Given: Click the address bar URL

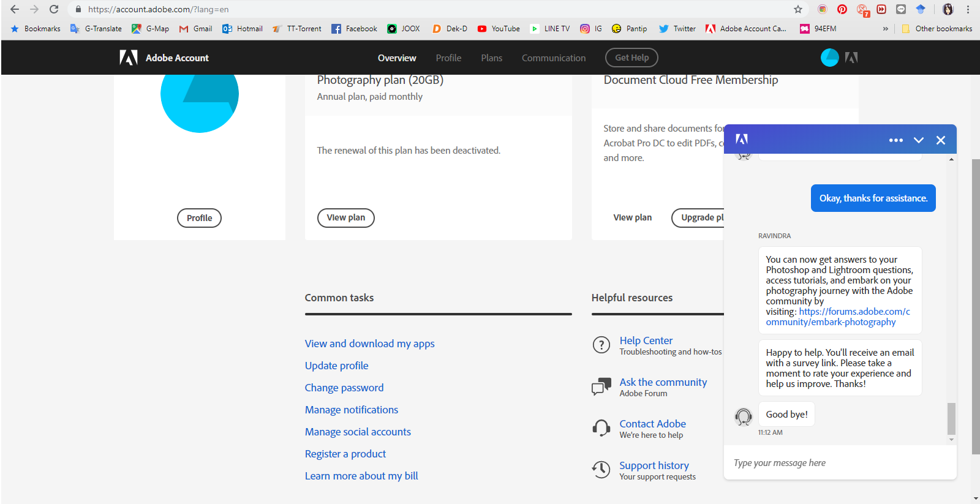Looking at the screenshot, I should pyautogui.click(x=158, y=9).
